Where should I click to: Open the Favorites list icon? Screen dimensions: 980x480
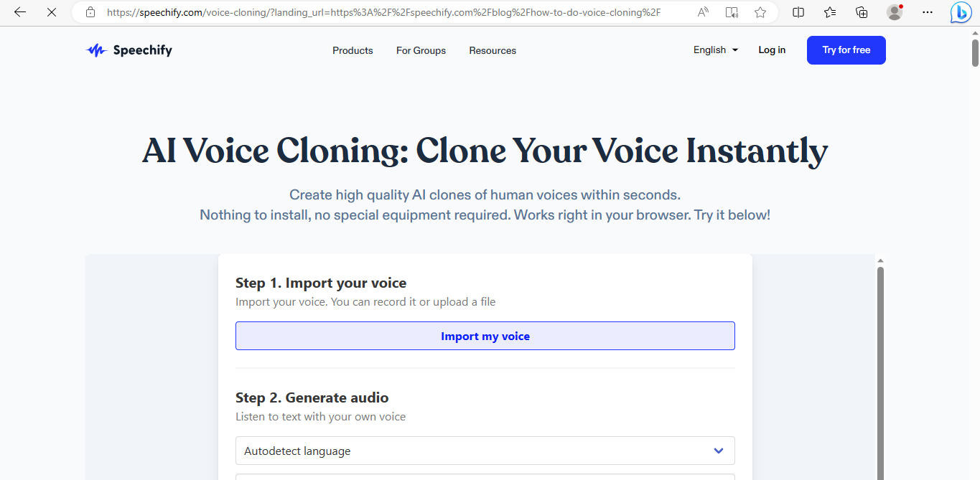coord(830,12)
